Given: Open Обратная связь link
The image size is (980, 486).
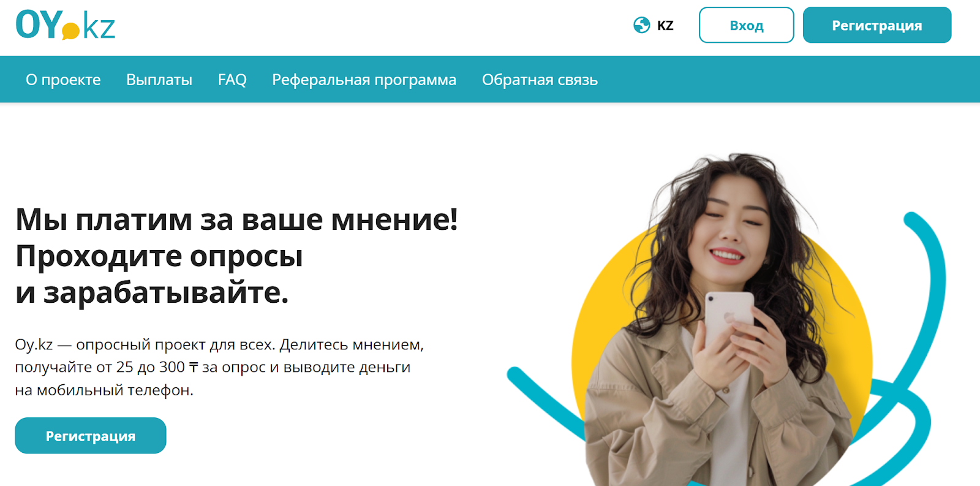Looking at the screenshot, I should [x=540, y=80].
